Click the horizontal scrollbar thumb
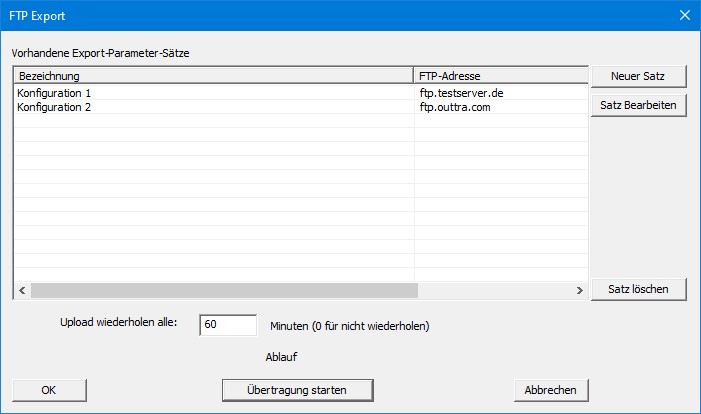 [x=224, y=291]
